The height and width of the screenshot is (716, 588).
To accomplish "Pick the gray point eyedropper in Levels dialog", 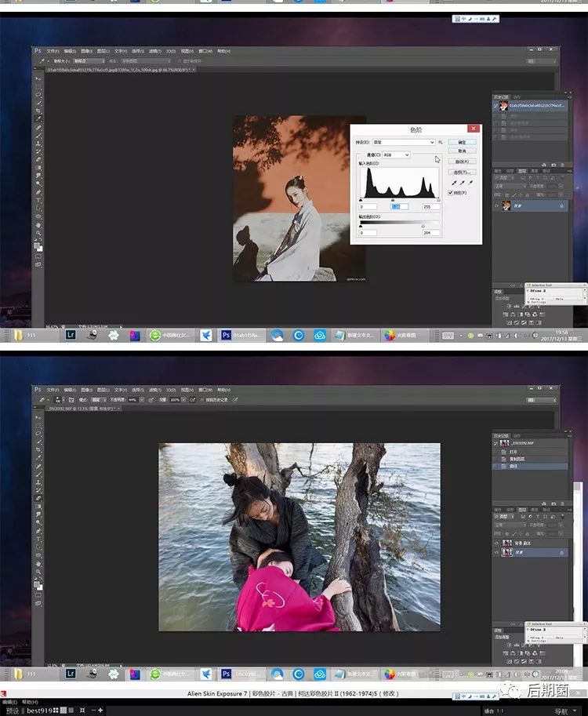I will (x=462, y=183).
